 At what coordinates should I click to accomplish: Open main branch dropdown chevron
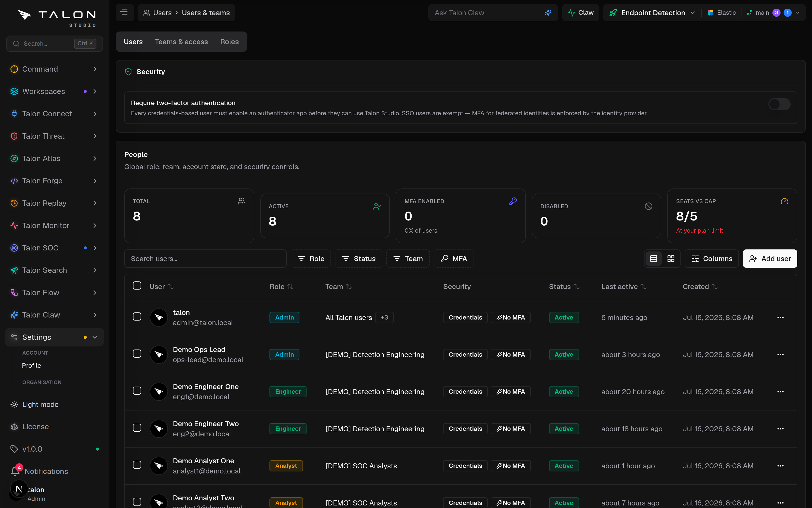click(x=798, y=13)
